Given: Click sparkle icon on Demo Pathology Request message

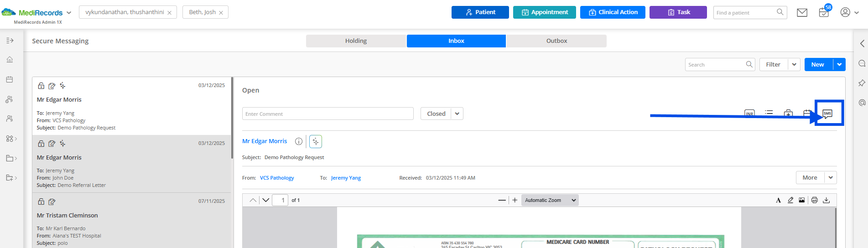Looking at the screenshot, I should coord(62,86).
